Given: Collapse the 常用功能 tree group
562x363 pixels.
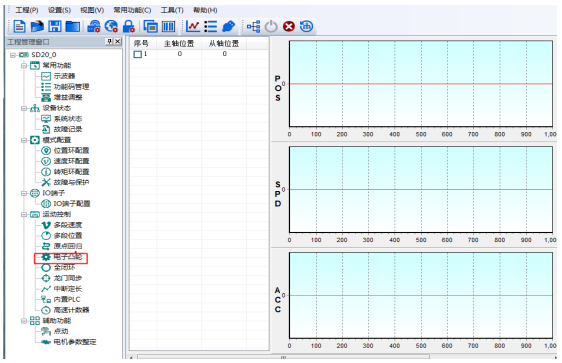Looking at the screenshot, I should (x=24, y=65).
